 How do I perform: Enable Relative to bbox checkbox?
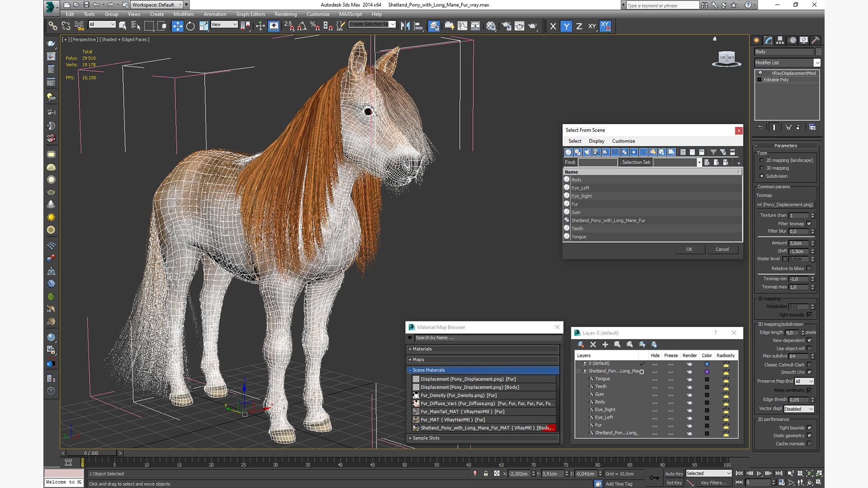[809, 268]
